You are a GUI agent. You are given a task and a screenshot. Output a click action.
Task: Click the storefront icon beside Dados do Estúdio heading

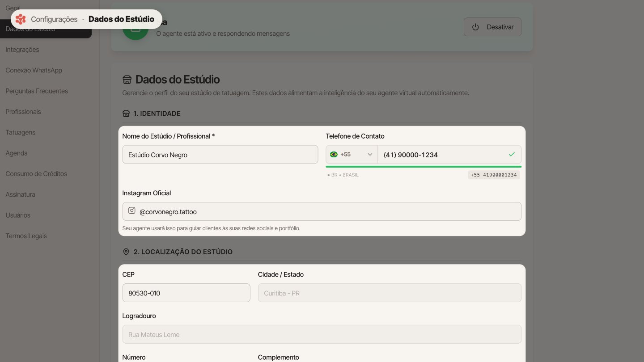coord(127,80)
